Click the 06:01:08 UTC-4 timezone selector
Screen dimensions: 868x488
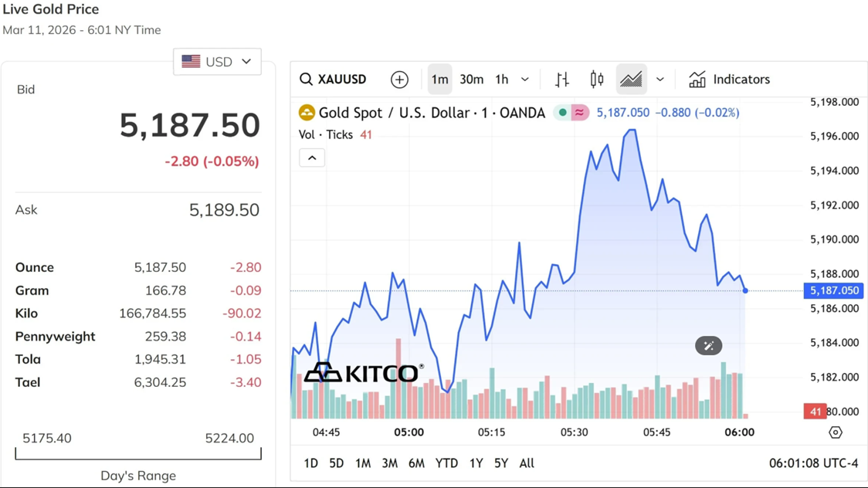tap(813, 463)
